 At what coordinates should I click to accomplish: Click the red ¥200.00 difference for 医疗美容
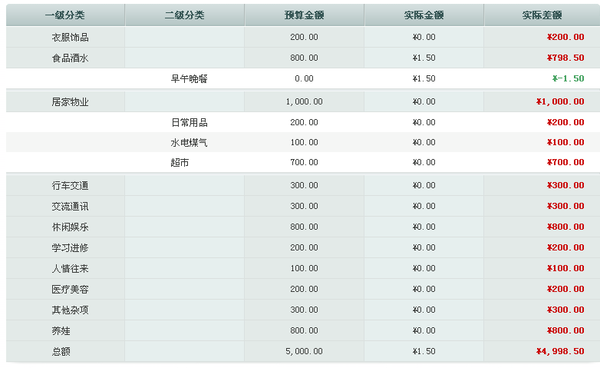click(x=566, y=289)
